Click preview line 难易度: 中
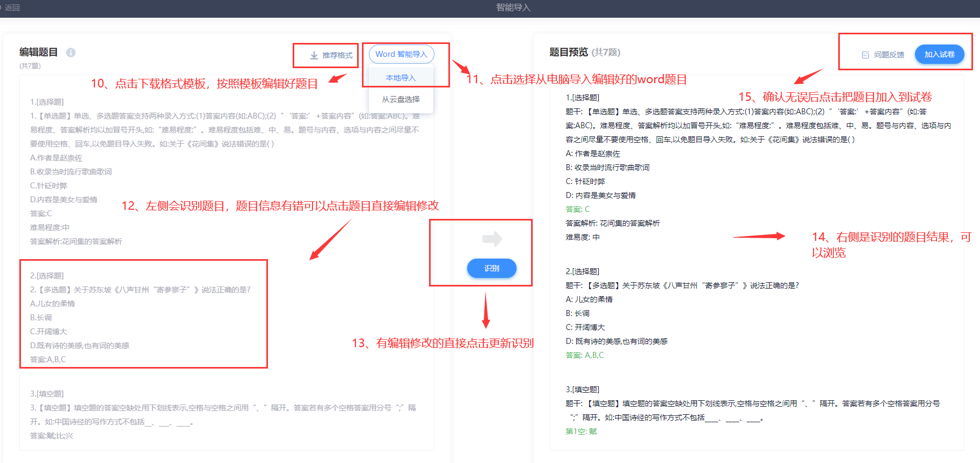Screen dimensions: 980x463 tap(583, 237)
